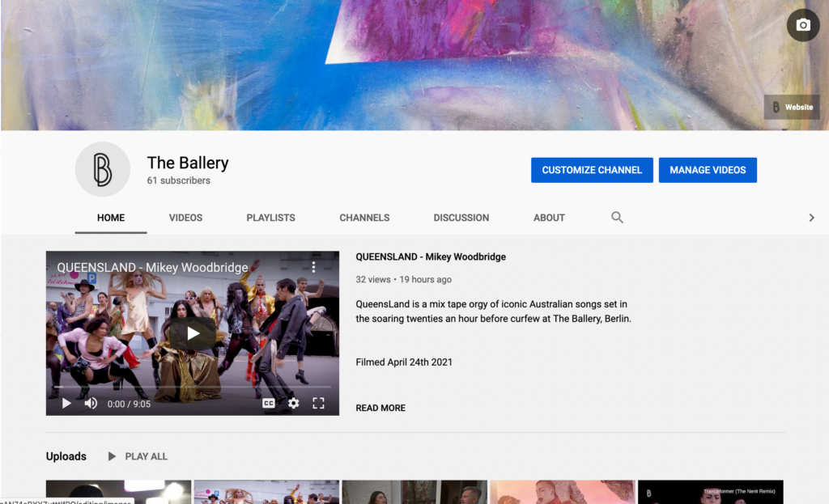Toggle closed captions on the video
This screenshot has height=504, width=829.
[x=269, y=404]
